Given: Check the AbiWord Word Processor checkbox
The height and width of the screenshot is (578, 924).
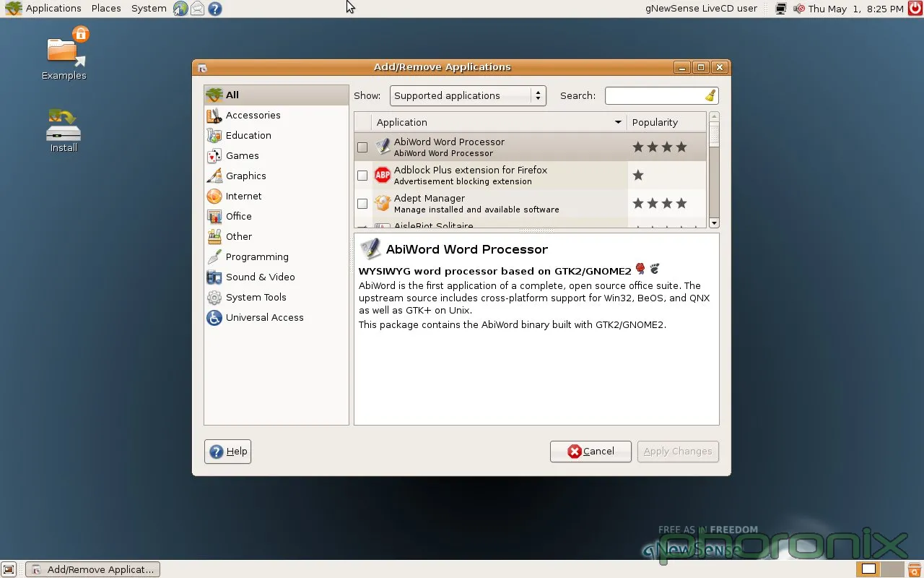Looking at the screenshot, I should 362,147.
